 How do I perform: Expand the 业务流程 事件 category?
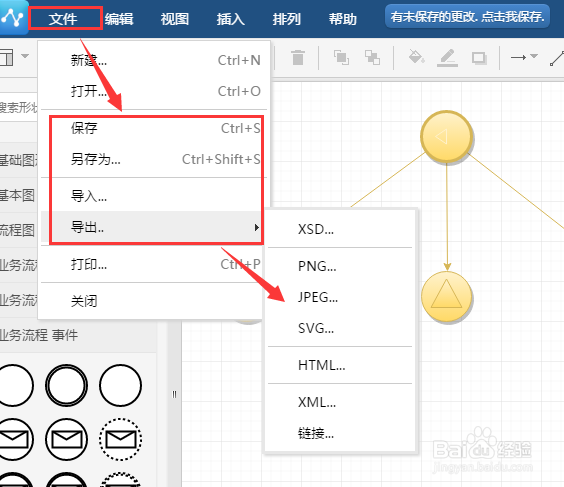pos(78,335)
